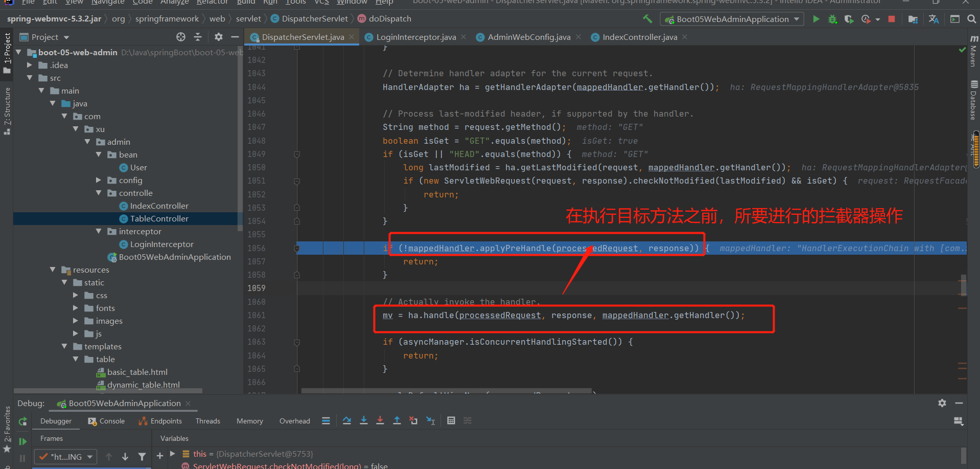Click Restore Layout icon in Debug panel

(x=959, y=421)
